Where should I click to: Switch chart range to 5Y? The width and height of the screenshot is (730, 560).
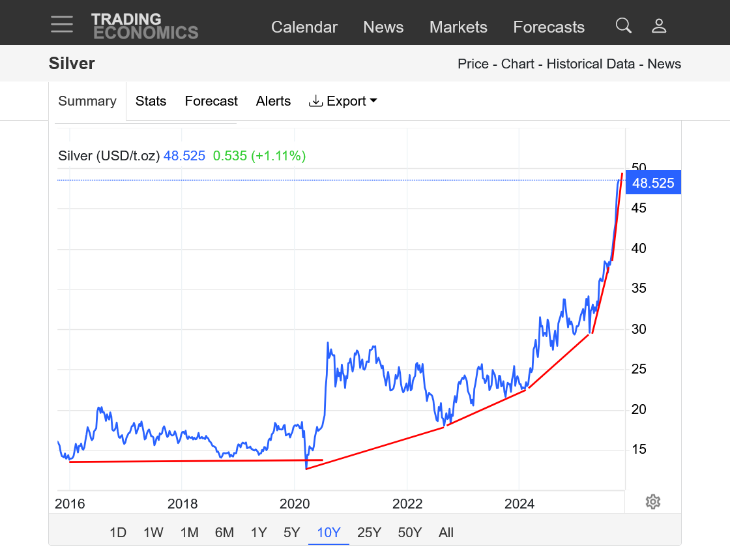pos(291,533)
